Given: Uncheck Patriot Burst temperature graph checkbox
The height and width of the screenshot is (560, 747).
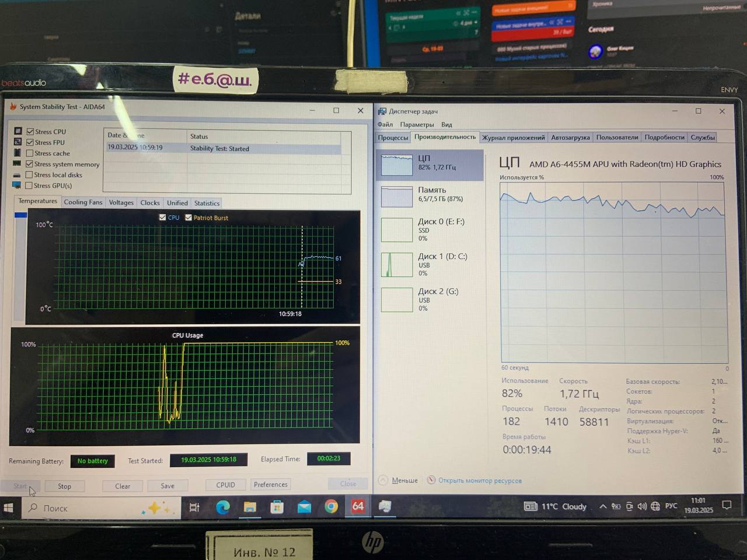Looking at the screenshot, I should click(x=189, y=218).
